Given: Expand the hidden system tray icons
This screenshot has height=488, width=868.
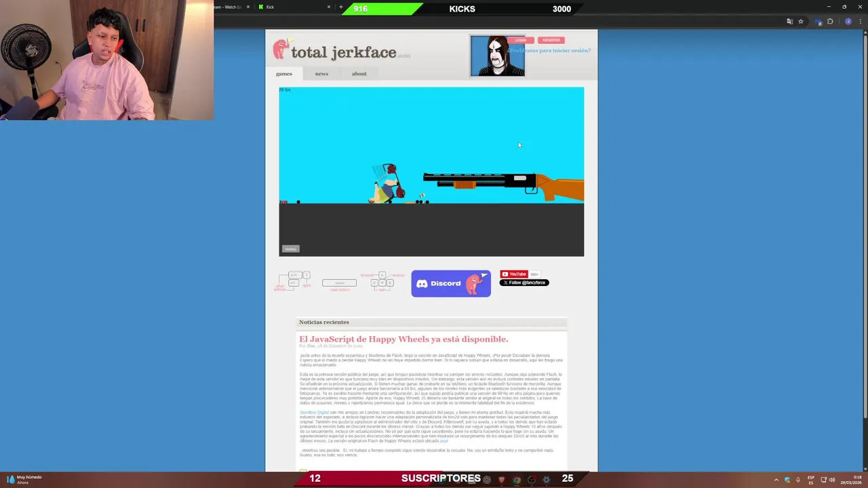Looking at the screenshot, I should 776,480.
